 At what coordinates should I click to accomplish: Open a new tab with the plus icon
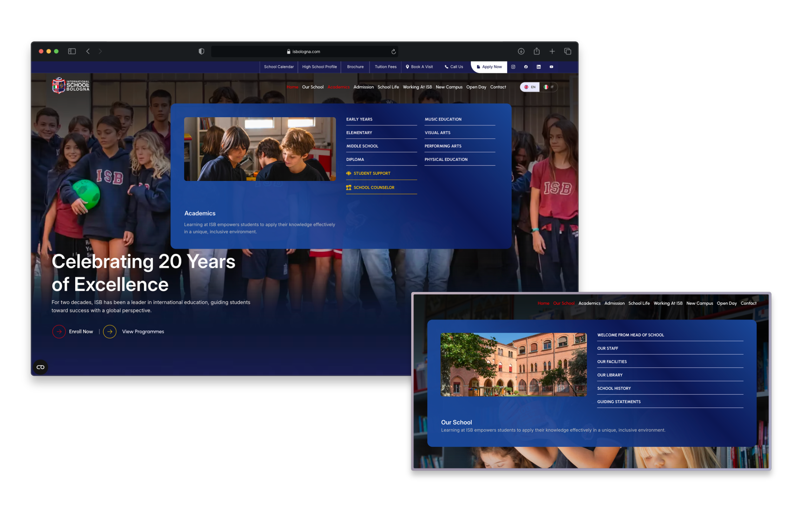tap(552, 51)
